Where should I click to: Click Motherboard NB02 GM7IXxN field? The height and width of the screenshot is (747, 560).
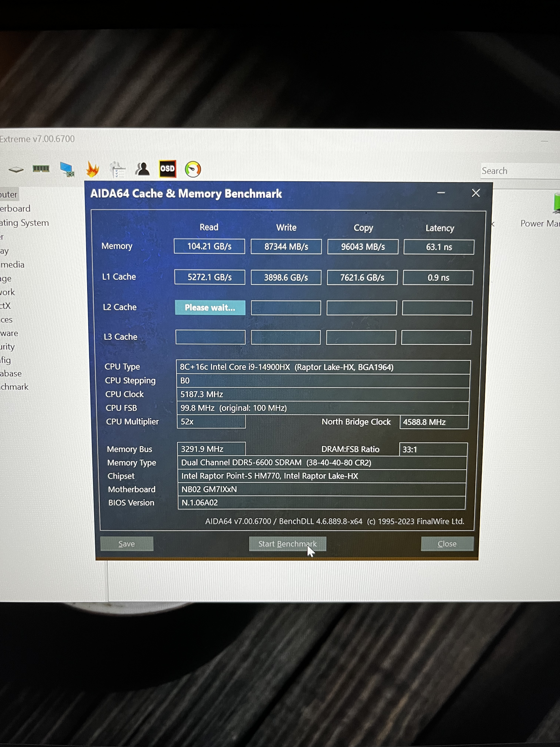322,489
